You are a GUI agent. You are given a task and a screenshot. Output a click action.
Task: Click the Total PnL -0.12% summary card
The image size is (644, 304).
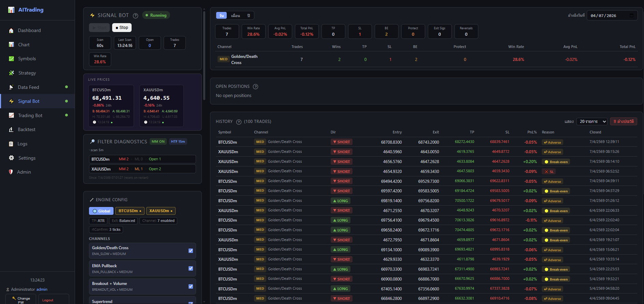point(307,31)
